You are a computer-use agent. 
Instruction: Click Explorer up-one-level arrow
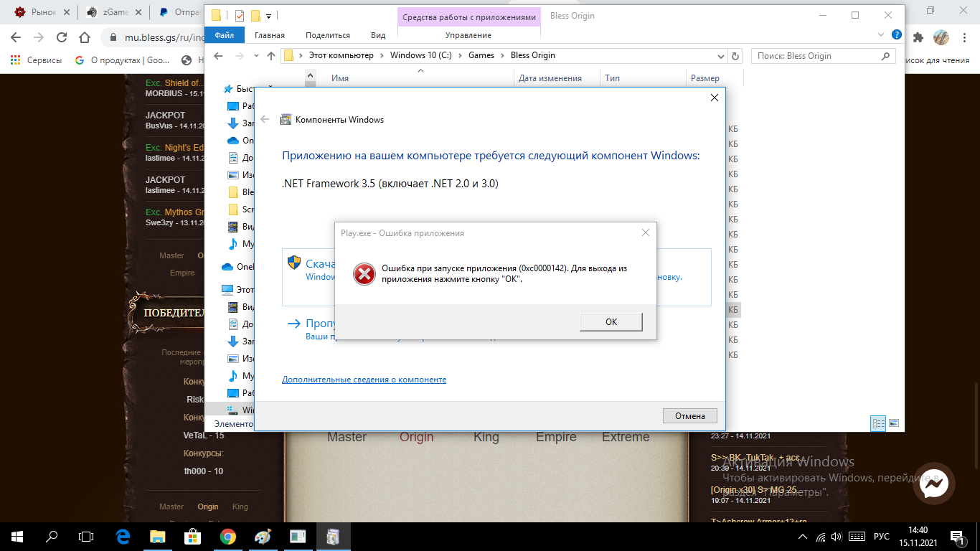(x=271, y=56)
